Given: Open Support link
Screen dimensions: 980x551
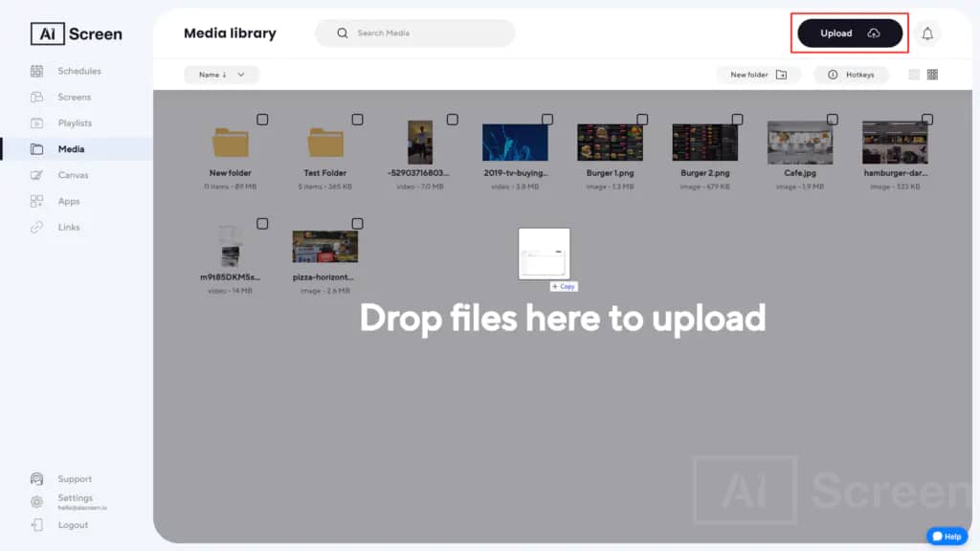Looking at the screenshot, I should pyautogui.click(x=75, y=479).
